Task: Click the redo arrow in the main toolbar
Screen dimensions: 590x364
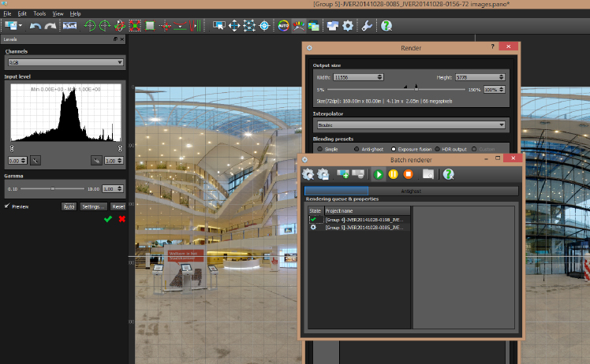Action: coord(50,26)
